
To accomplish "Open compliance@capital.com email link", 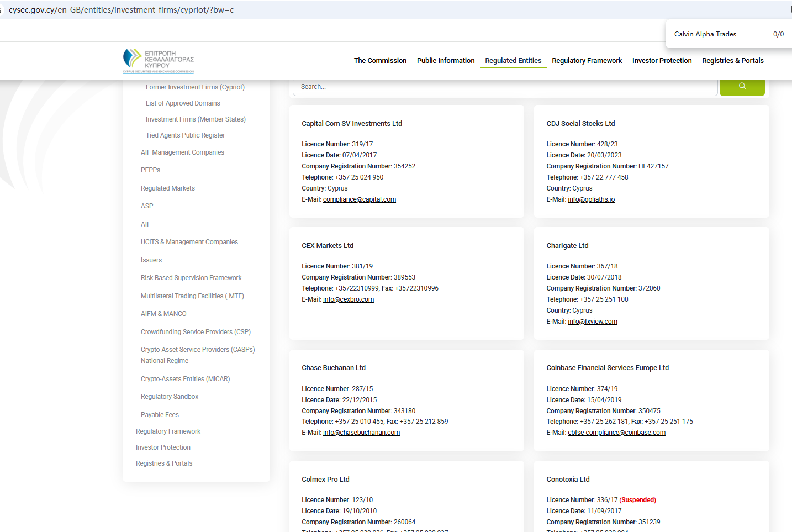I will 359,199.
